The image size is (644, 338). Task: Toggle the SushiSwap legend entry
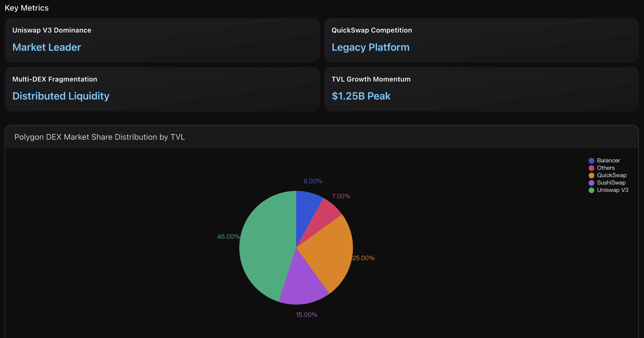[x=607, y=183]
